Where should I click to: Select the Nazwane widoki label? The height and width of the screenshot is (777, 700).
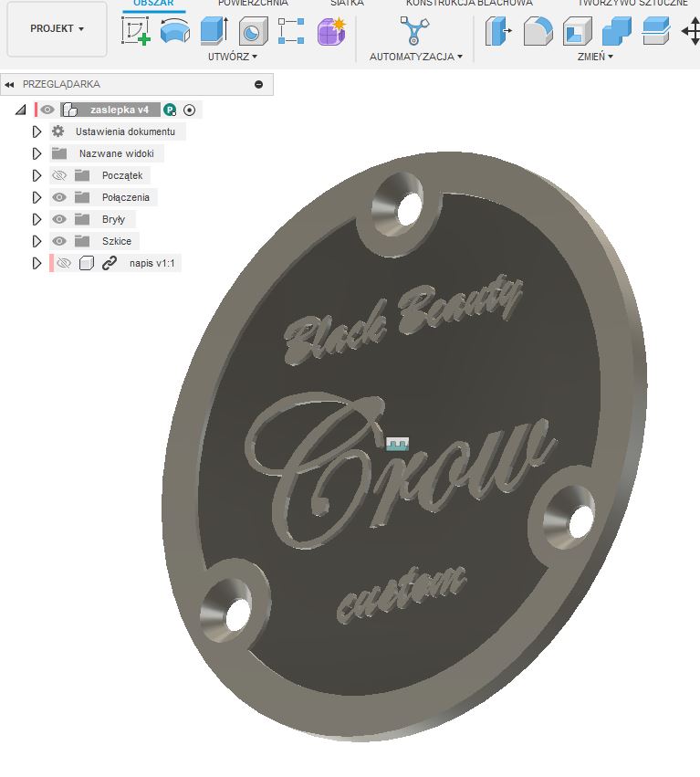(x=117, y=153)
